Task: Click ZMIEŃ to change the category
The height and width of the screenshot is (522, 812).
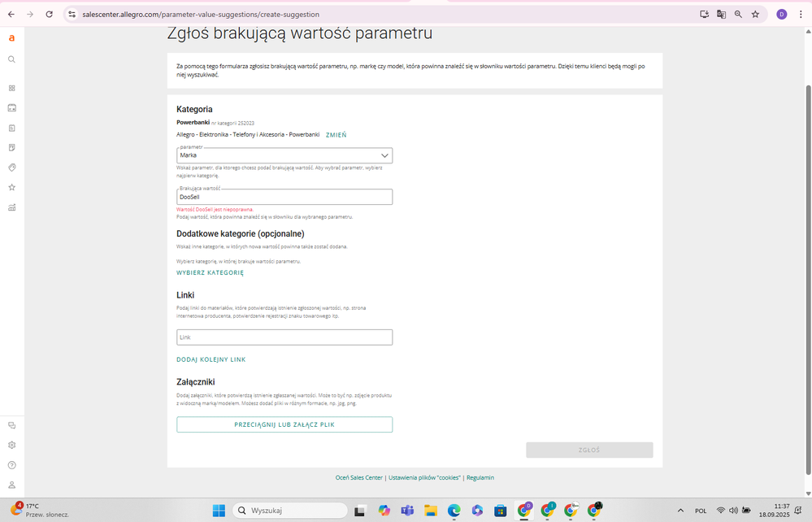Action: (x=336, y=134)
